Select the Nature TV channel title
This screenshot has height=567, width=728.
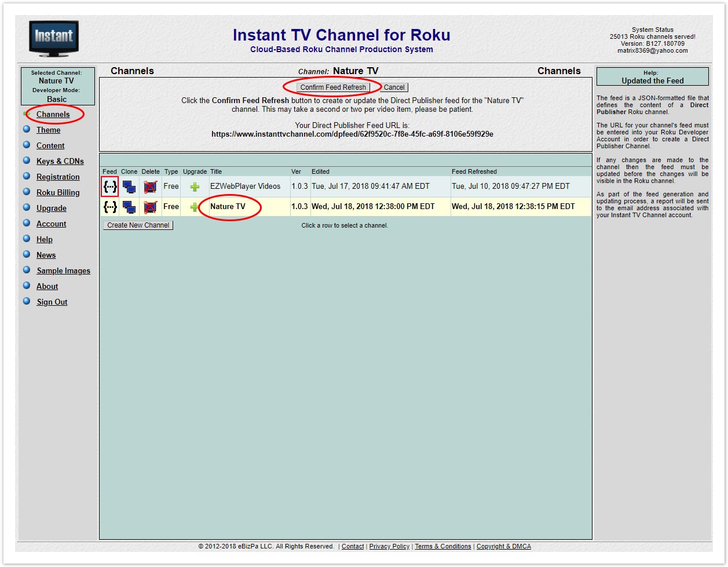[228, 206]
